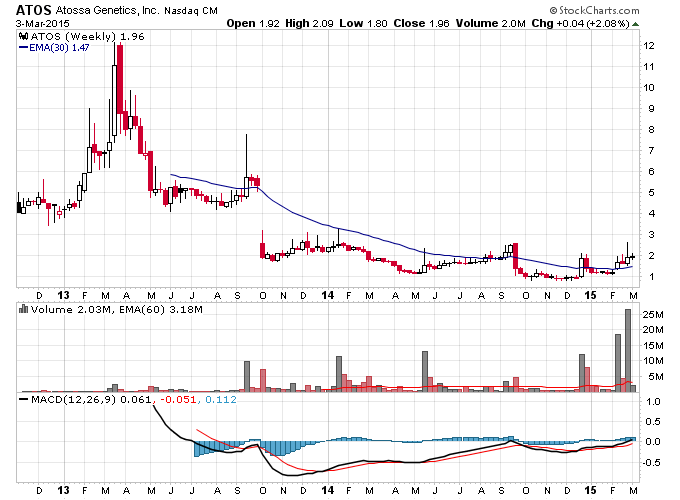Screen dimensions: 680x500
Task: Click the 9 label on the price axis
Action: point(651,108)
